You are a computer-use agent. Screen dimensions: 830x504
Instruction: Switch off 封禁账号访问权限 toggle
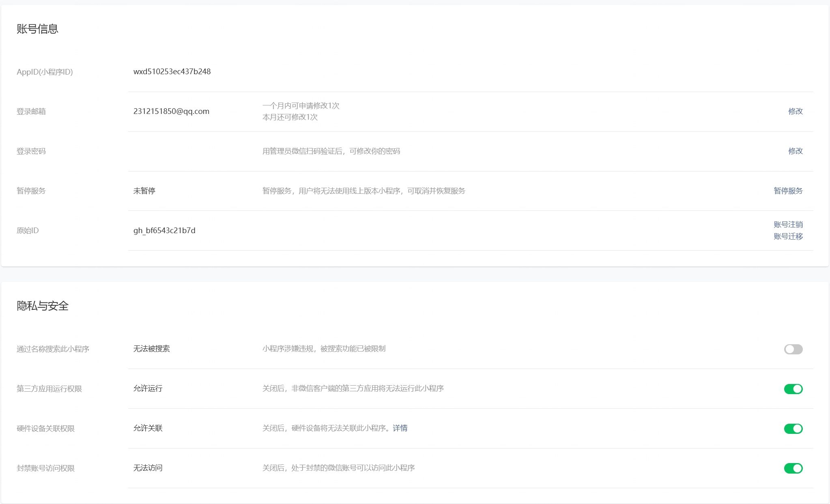(x=793, y=468)
